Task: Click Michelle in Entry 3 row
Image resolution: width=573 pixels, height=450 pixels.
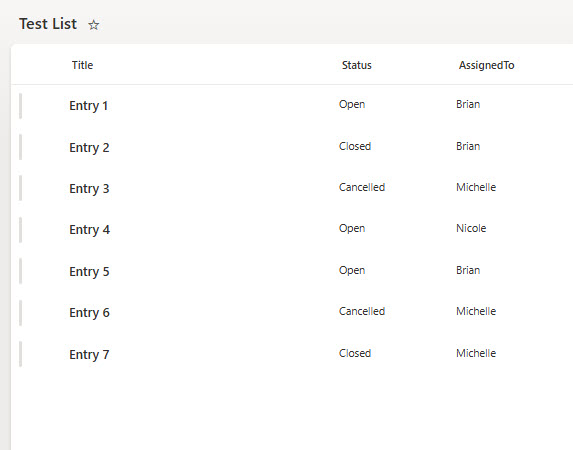Action: (476, 187)
